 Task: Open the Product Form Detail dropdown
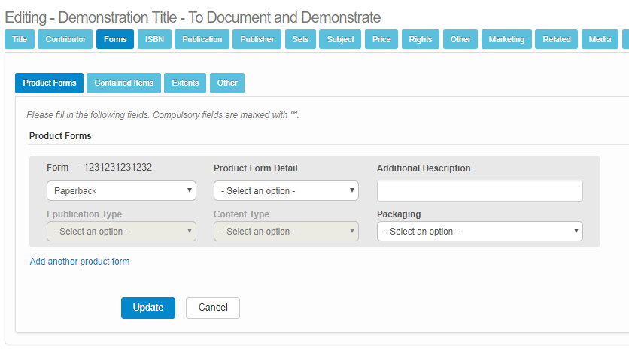tap(286, 191)
